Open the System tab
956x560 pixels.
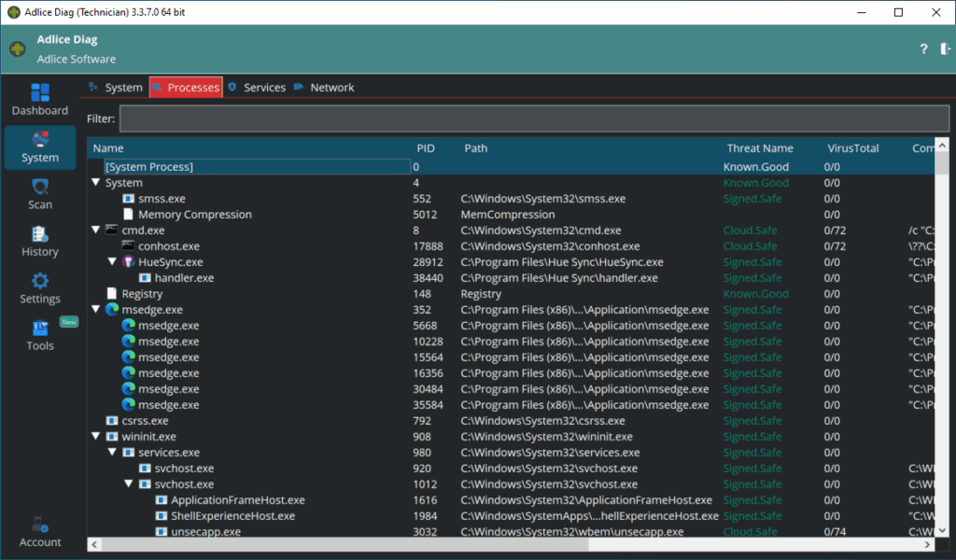pyautogui.click(x=123, y=88)
